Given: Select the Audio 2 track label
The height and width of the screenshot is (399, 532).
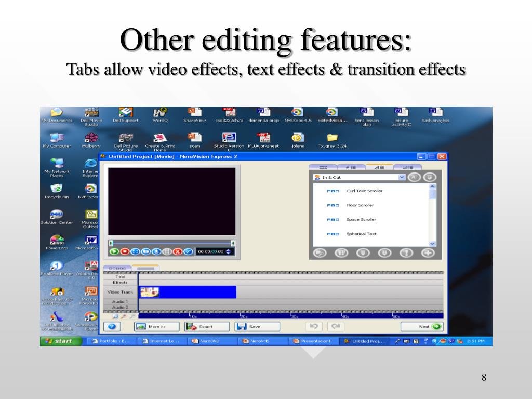Looking at the screenshot, I should [120, 308].
